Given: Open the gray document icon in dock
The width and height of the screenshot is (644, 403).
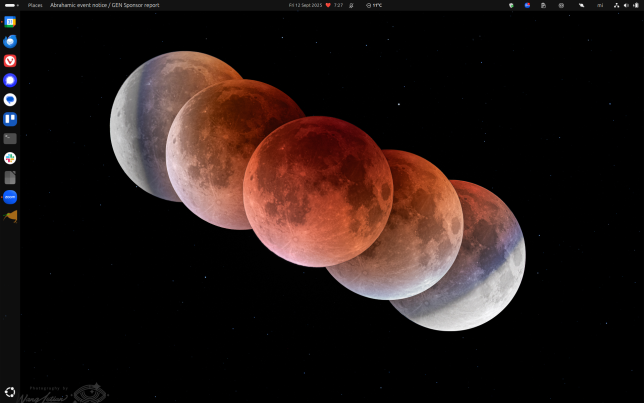Looking at the screenshot, I should [x=10, y=177].
